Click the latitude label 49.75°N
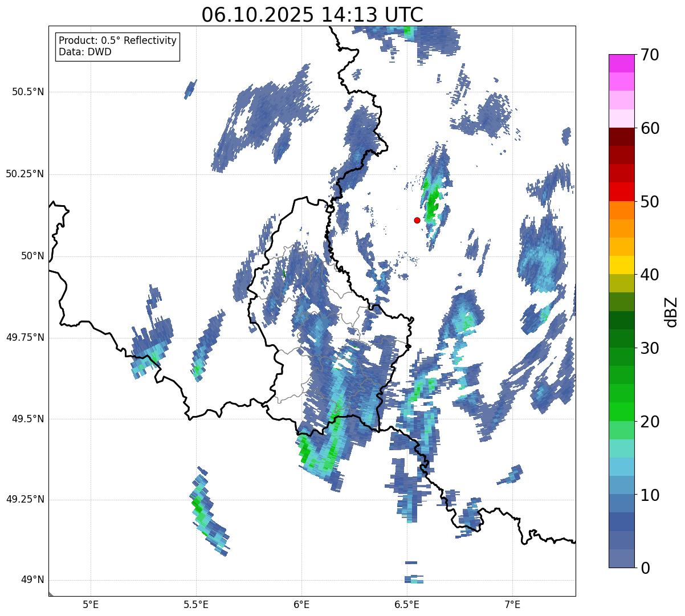685x616 pixels. pyautogui.click(x=25, y=337)
